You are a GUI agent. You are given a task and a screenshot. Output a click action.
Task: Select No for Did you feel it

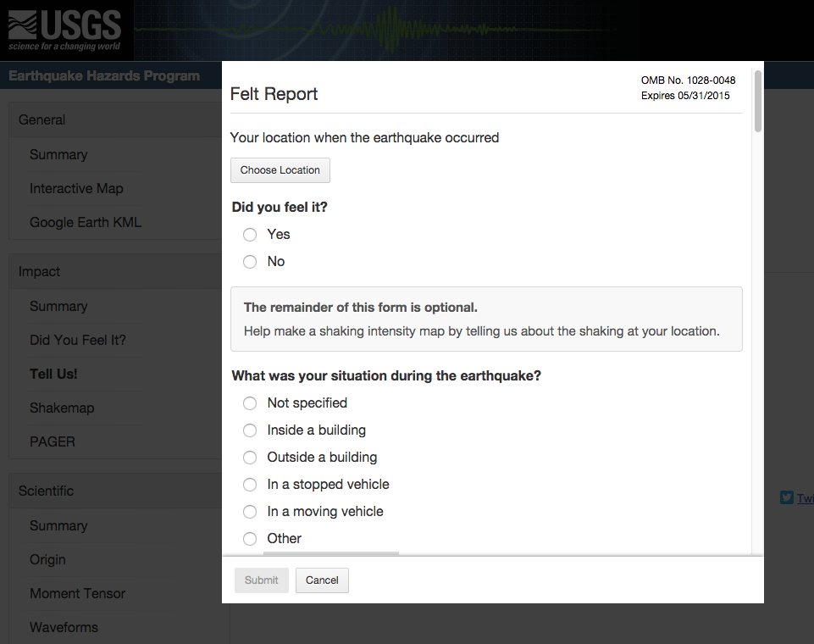pyautogui.click(x=250, y=262)
